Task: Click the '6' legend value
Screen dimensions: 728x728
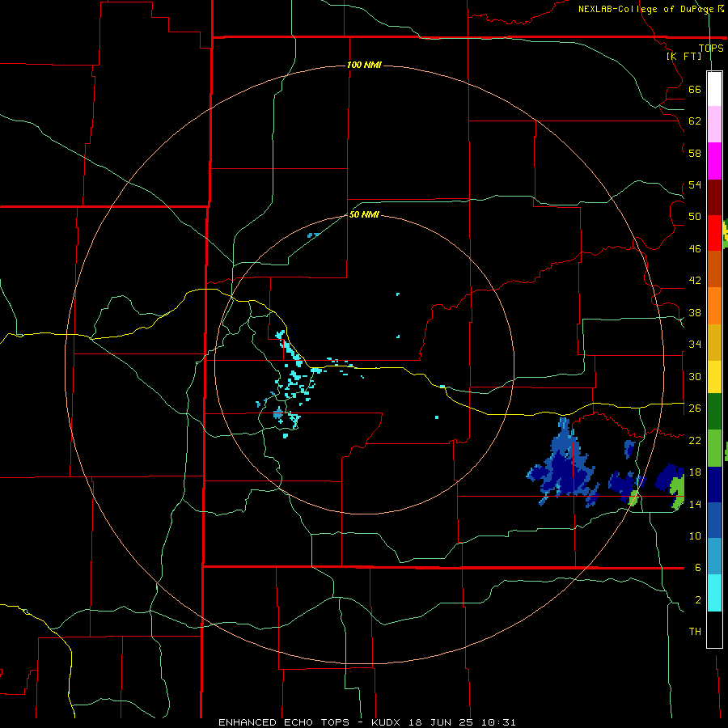Action: pyautogui.click(x=697, y=568)
